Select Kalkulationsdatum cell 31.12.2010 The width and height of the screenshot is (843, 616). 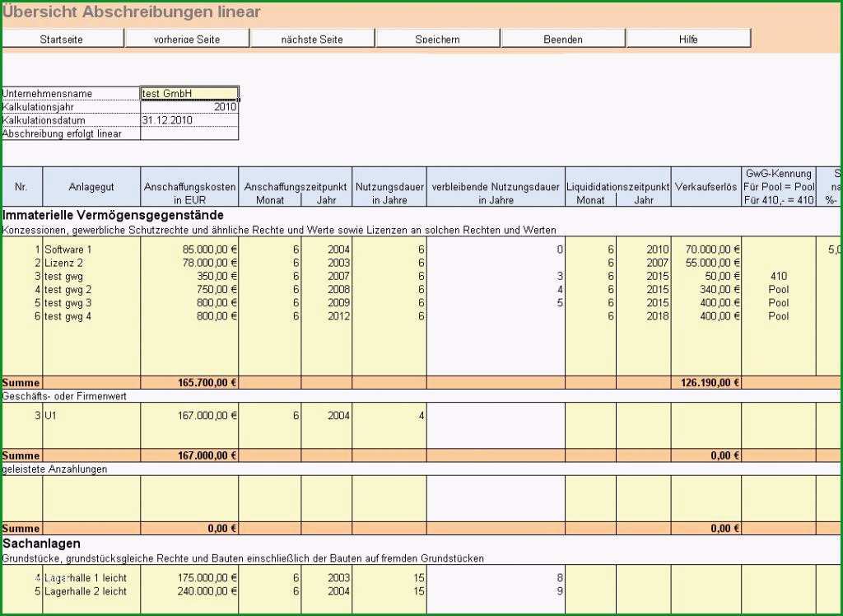[x=189, y=120]
